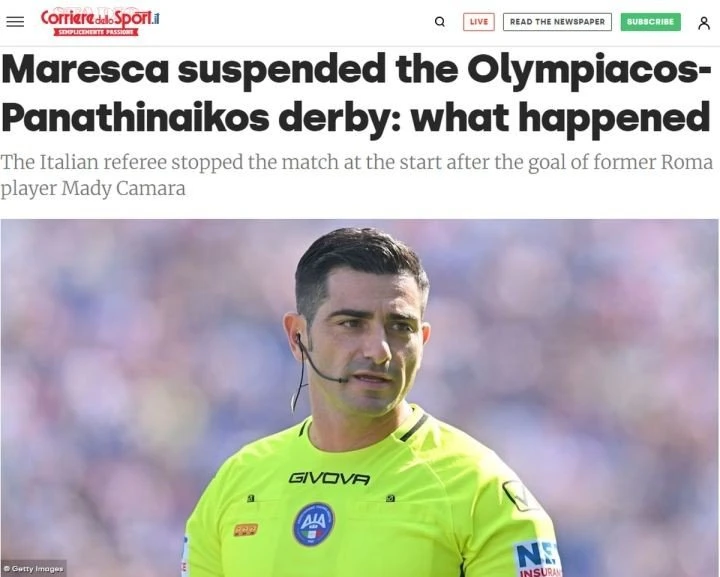Viewport: 720px width, 577px height.
Task: Select the word Olympiacos in the headline
Action: (x=583, y=71)
